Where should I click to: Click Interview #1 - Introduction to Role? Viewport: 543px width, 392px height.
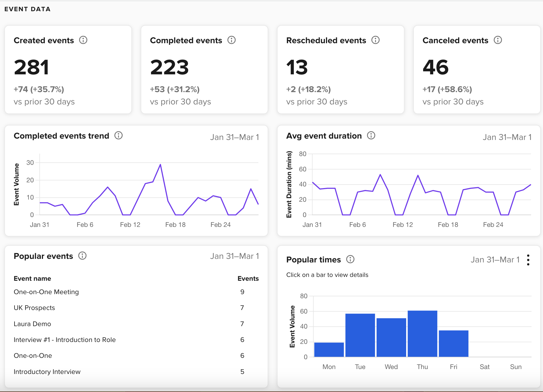pyautogui.click(x=65, y=340)
